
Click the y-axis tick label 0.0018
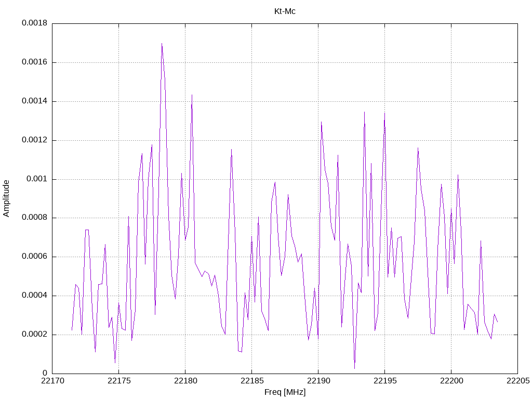(35, 23)
